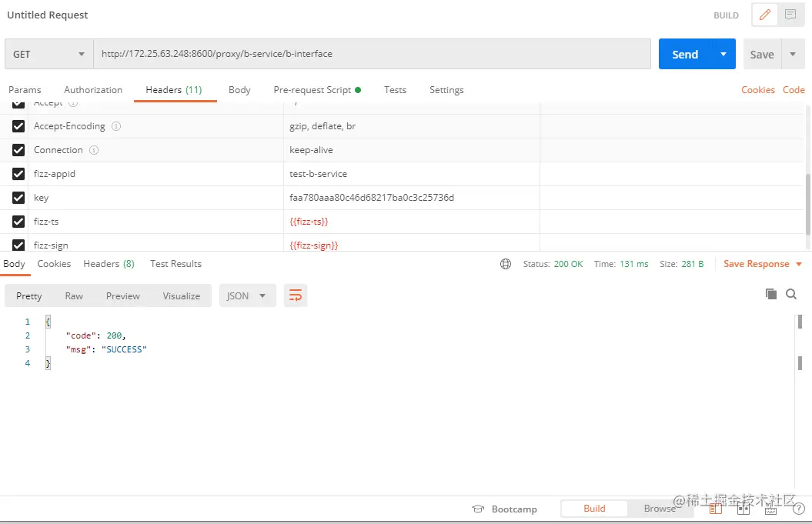Screen dimensions: 812x524
Task: Select the Visualize view tab
Action: pyautogui.click(x=181, y=295)
